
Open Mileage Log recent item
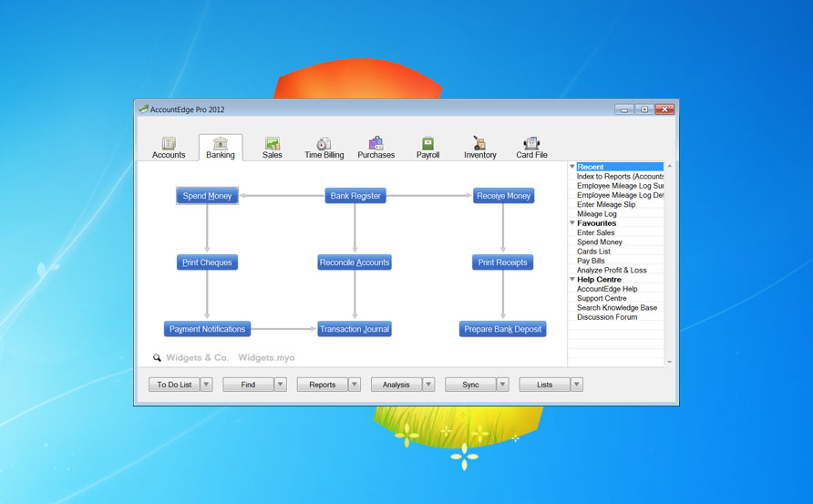[597, 213]
